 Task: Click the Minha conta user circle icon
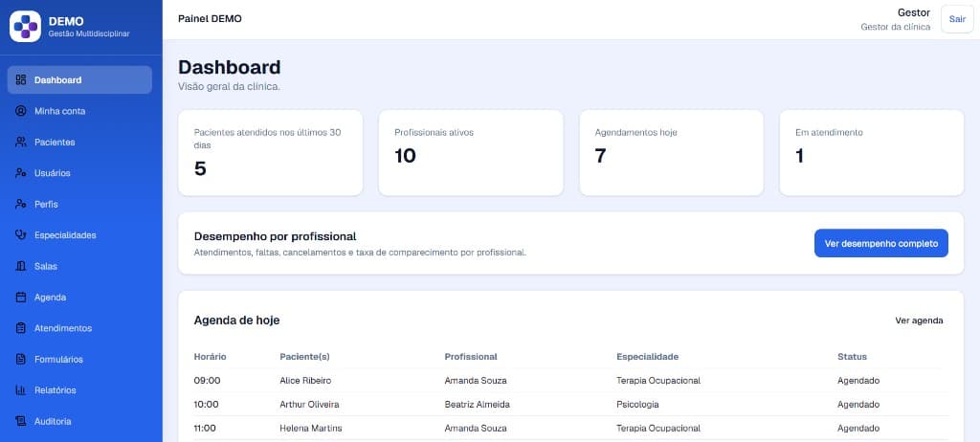click(x=21, y=111)
